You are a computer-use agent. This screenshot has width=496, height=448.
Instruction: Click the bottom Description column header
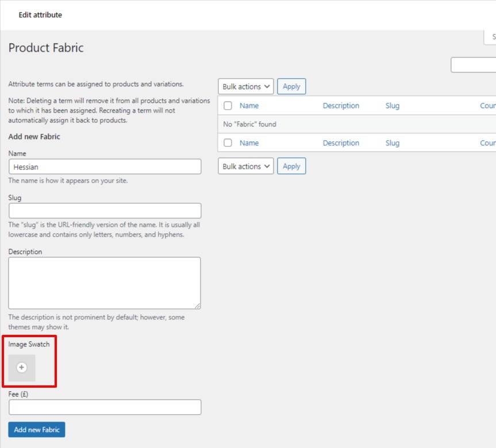tap(341, 143)
